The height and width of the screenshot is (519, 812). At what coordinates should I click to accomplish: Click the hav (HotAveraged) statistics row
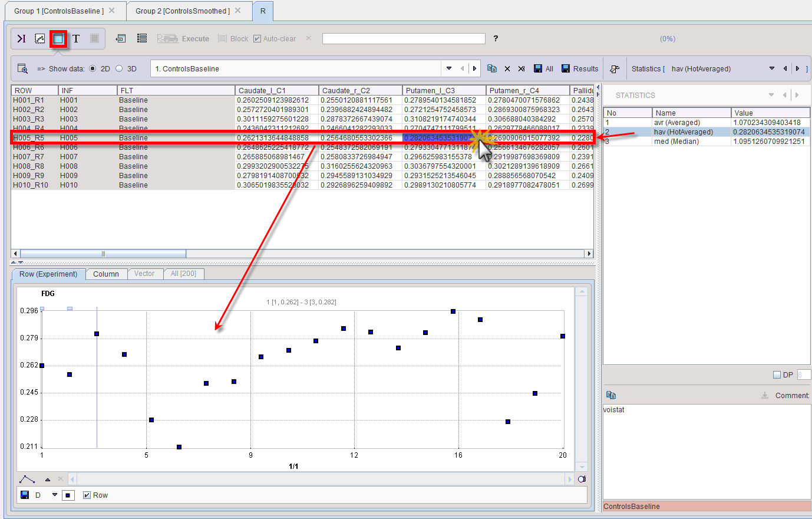point(707,132)
